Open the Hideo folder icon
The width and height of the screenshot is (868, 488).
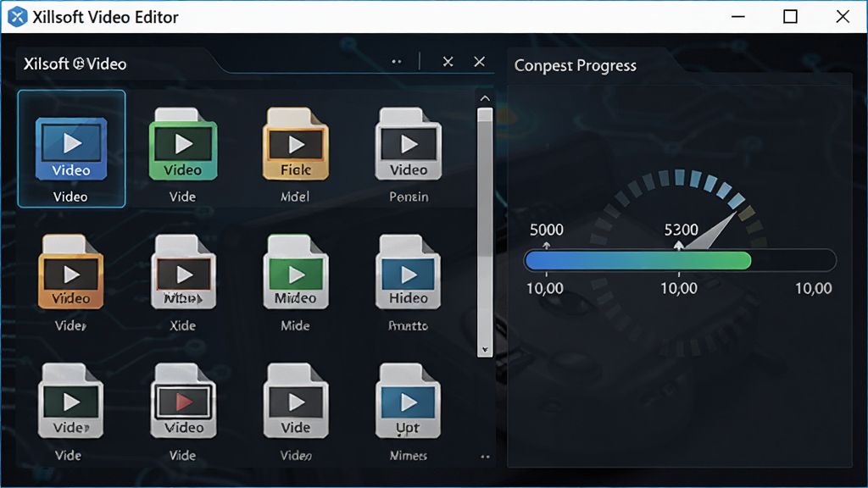coord(409,272)
